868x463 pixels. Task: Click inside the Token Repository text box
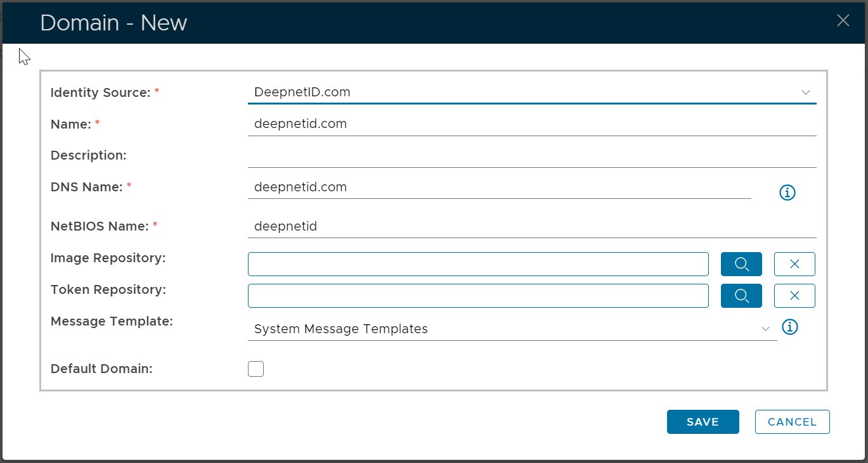pyautogui.click(x=478, y=296)
